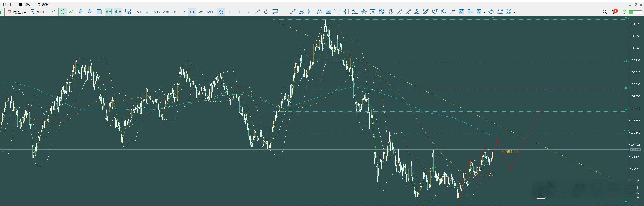Draw a vertical line on chart
644x206 pixels.
(240, 12)
